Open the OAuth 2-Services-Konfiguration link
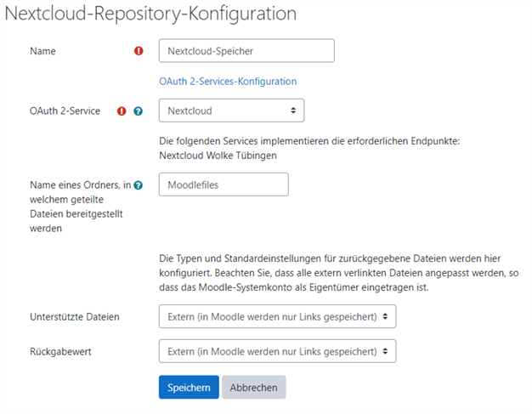This screenshot has height=414, width=532. click(228, 82)
